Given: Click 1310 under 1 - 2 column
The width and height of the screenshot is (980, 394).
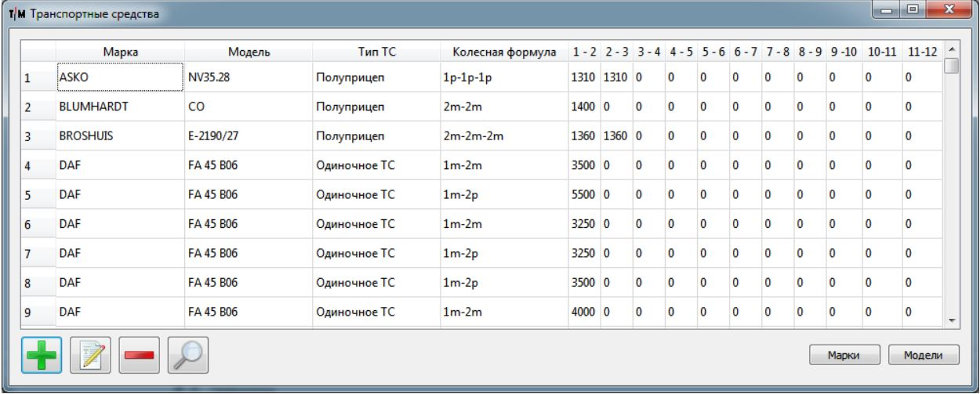Looking at the screenshot, I should point(585,77).
